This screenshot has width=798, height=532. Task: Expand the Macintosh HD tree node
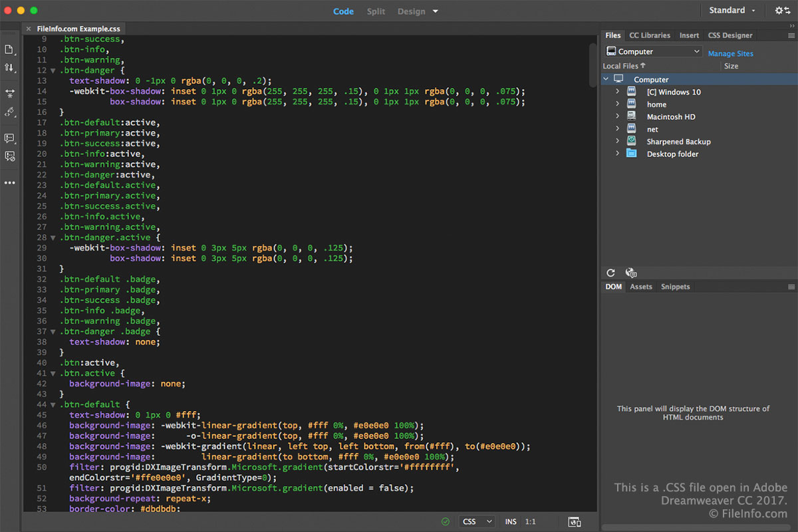click(617, 117)
